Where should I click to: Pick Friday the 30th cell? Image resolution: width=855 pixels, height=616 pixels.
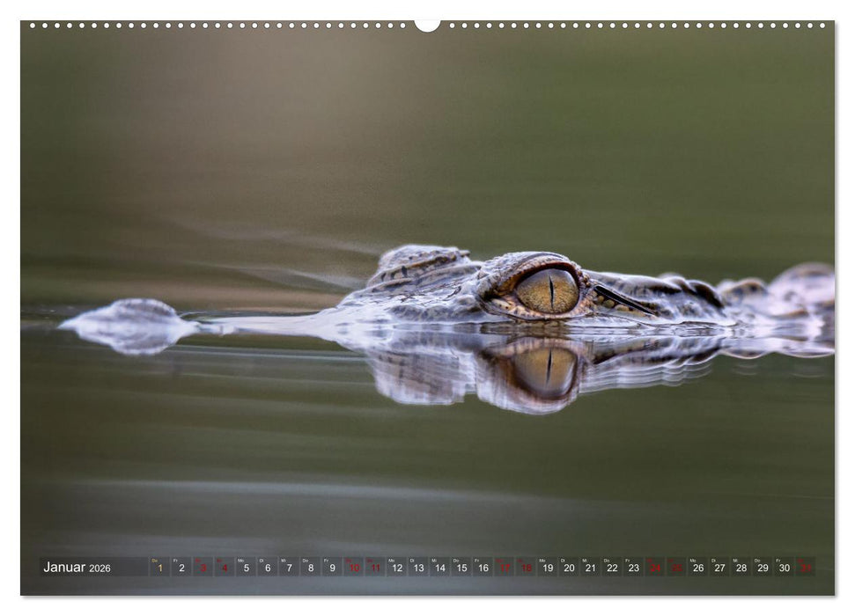(x=784, y=568)
